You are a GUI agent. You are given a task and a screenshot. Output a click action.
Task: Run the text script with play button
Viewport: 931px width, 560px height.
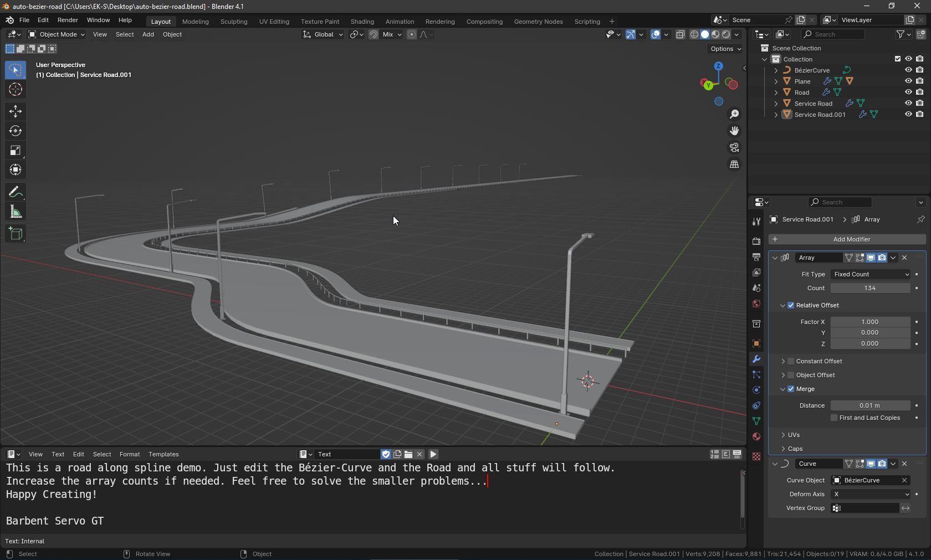coord(433,454)
